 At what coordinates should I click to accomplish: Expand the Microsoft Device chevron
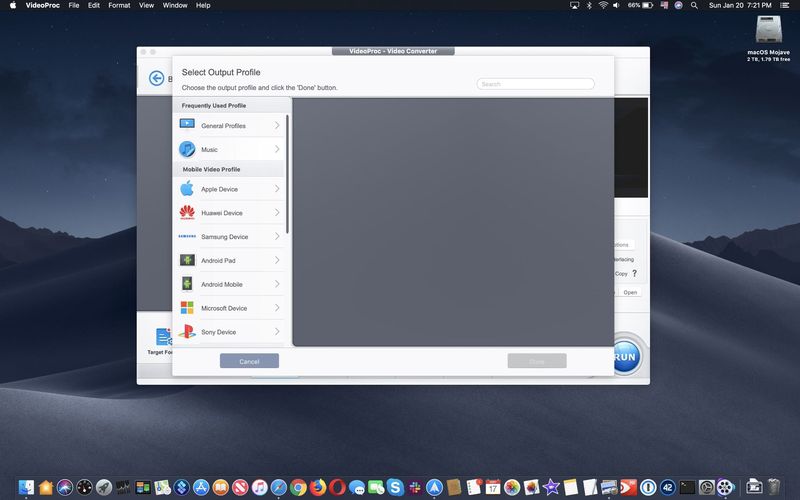[277, 308]
